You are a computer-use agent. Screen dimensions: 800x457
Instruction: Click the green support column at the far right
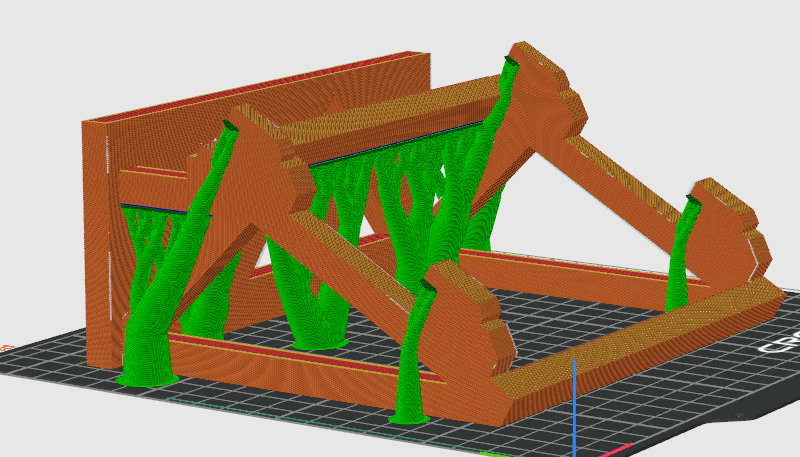click(x=682, y=255)
